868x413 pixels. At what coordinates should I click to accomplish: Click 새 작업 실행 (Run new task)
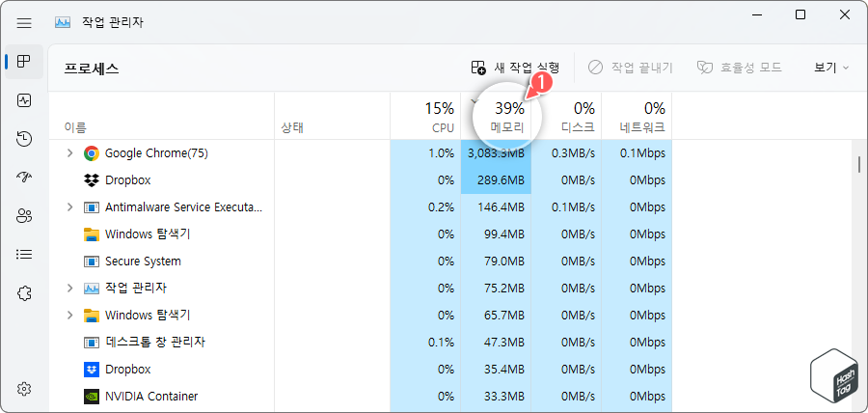coord(515,68)
